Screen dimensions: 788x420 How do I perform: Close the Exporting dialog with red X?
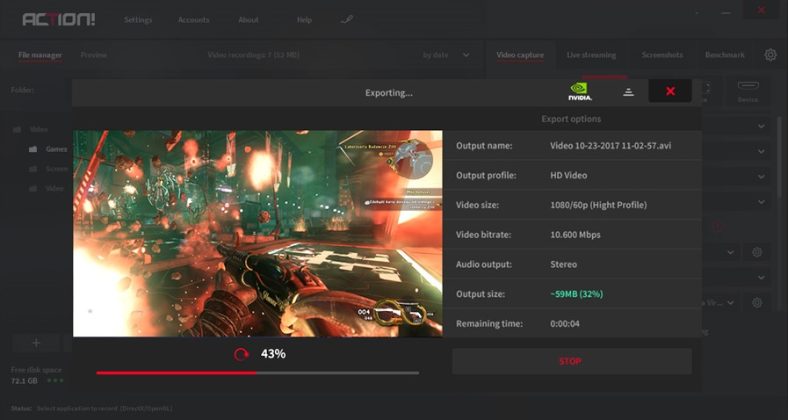670,91
